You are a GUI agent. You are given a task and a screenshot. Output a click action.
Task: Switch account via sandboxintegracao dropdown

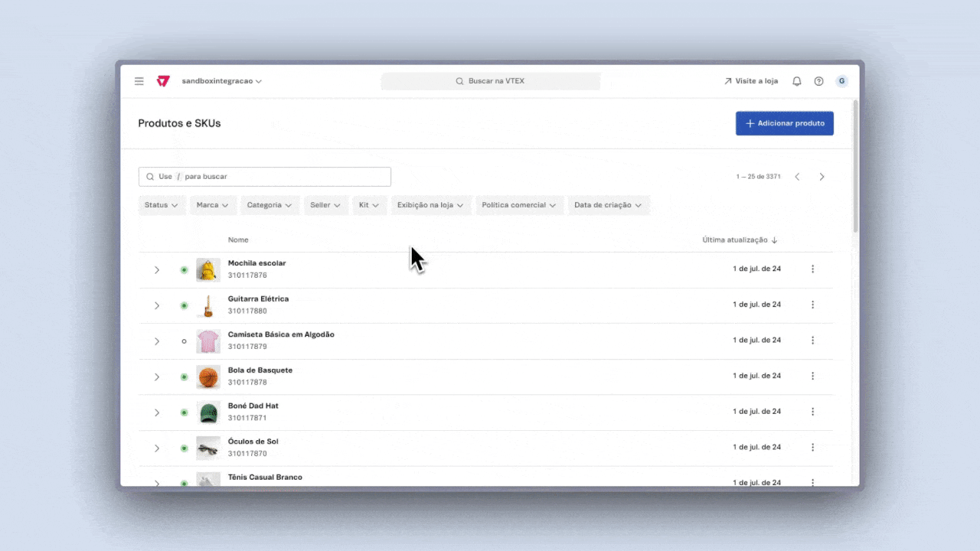[221, 81]
